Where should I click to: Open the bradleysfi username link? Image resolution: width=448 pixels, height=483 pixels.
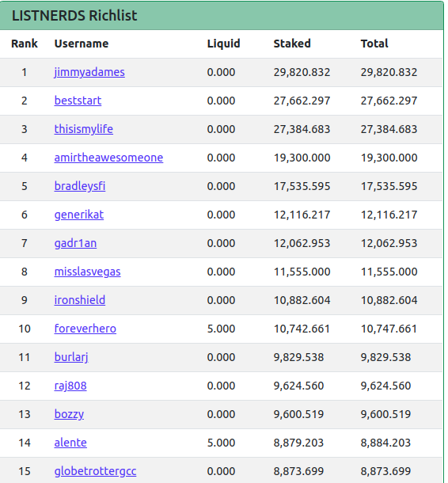[80, 186]
